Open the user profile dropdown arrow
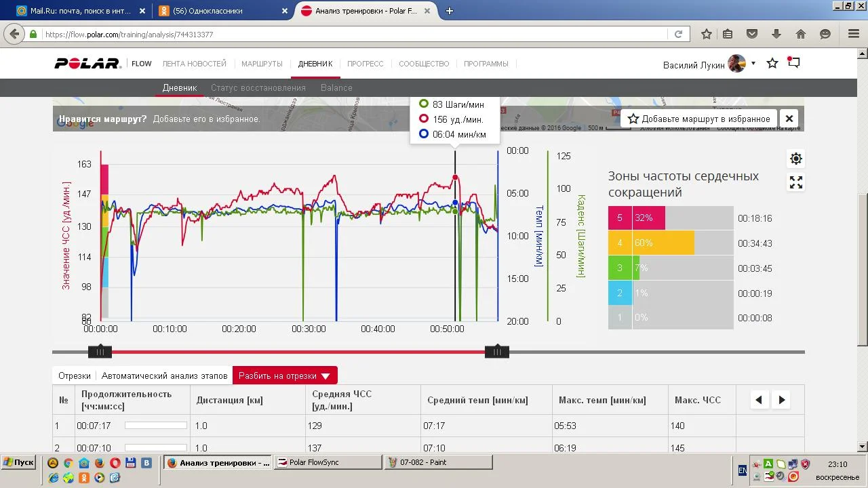The width and height of the screenshot is (868, 488). tap(753, 64)
